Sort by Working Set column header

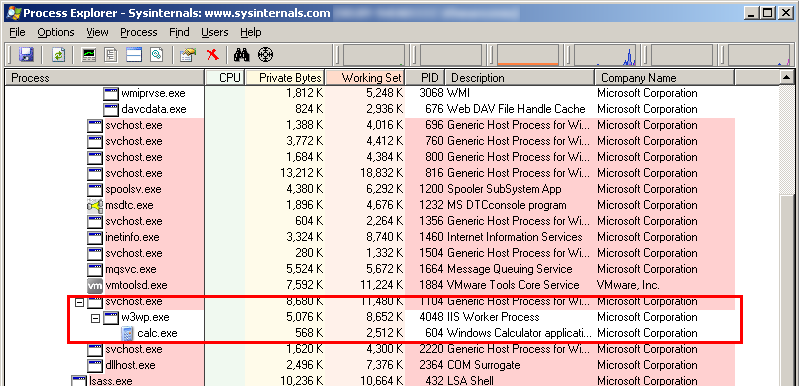[x=364, y=78]
